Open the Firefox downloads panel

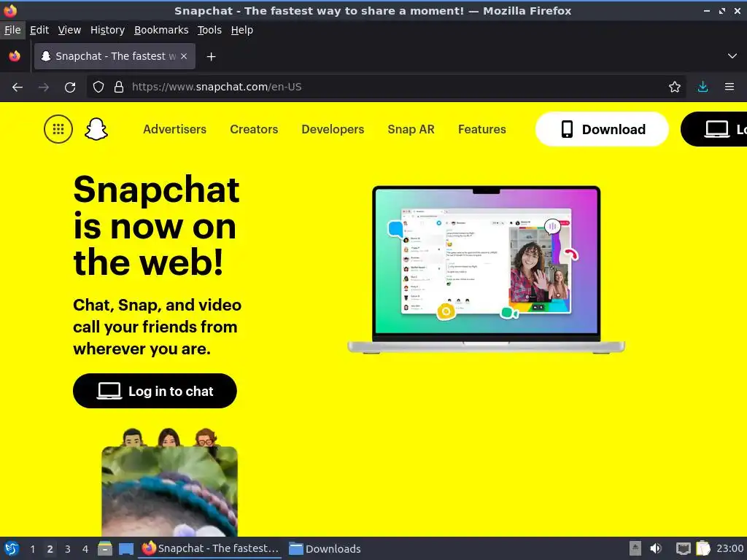coord(703,87)
